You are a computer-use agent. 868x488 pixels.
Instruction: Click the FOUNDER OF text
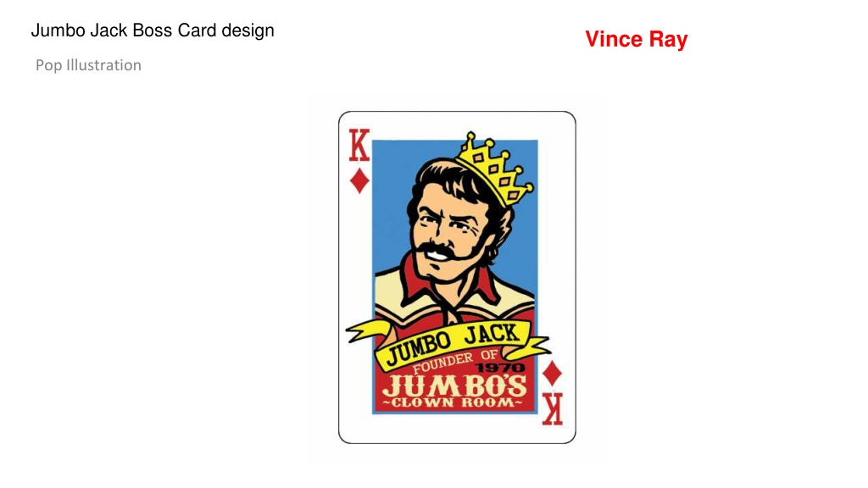pos(455,360)
